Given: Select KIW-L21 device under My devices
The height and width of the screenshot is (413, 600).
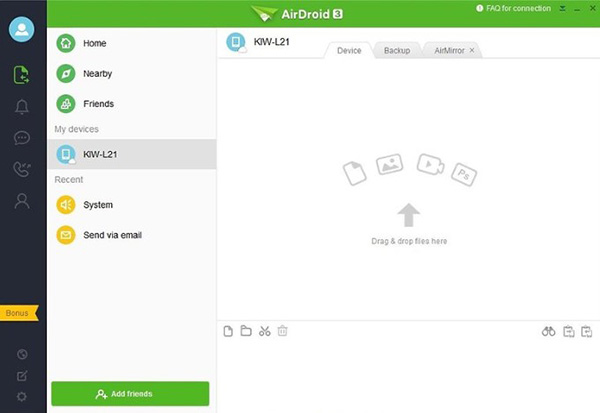Looking at the screenshot, I should click(132, 154).
